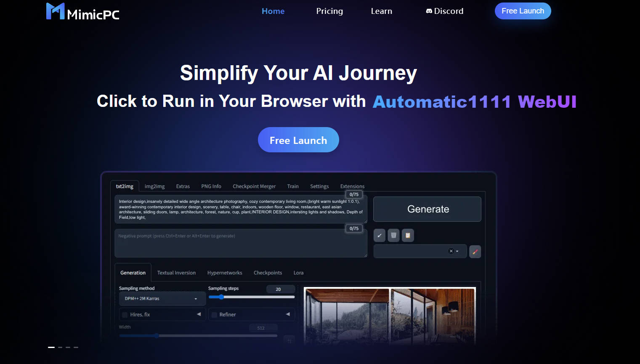Open the Pricing page

329,11
